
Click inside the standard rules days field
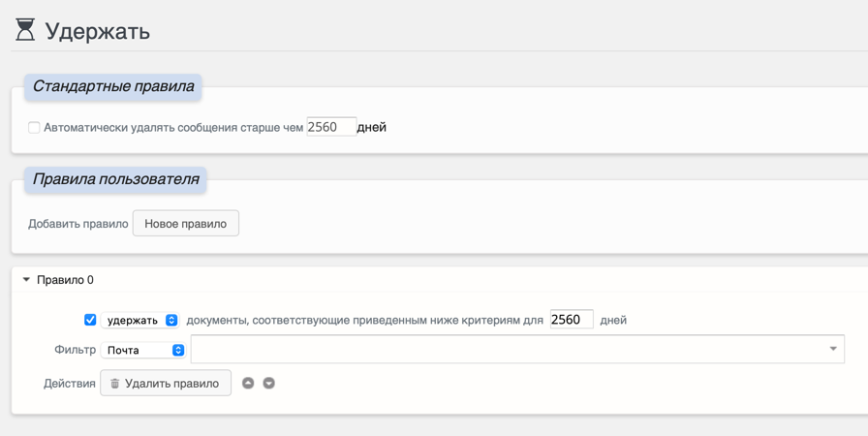[x=330, y=127]
